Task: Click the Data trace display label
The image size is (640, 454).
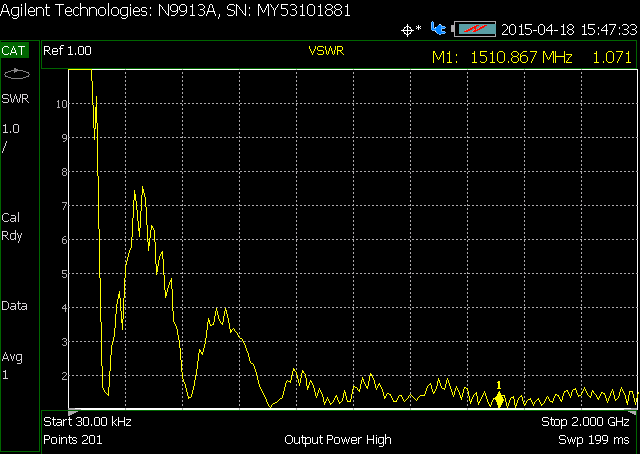Action: click(15, 306)
